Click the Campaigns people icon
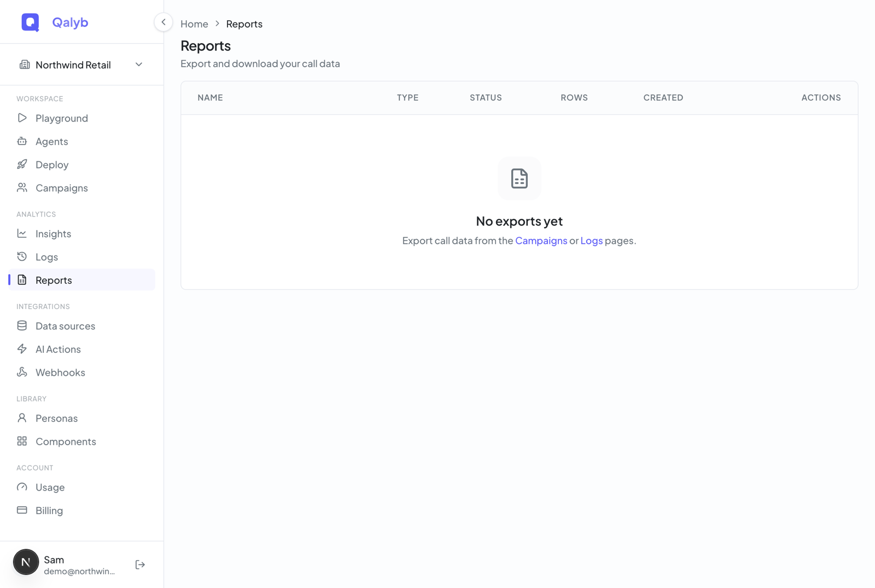The image size is (875, 588). tap(22, 188)
